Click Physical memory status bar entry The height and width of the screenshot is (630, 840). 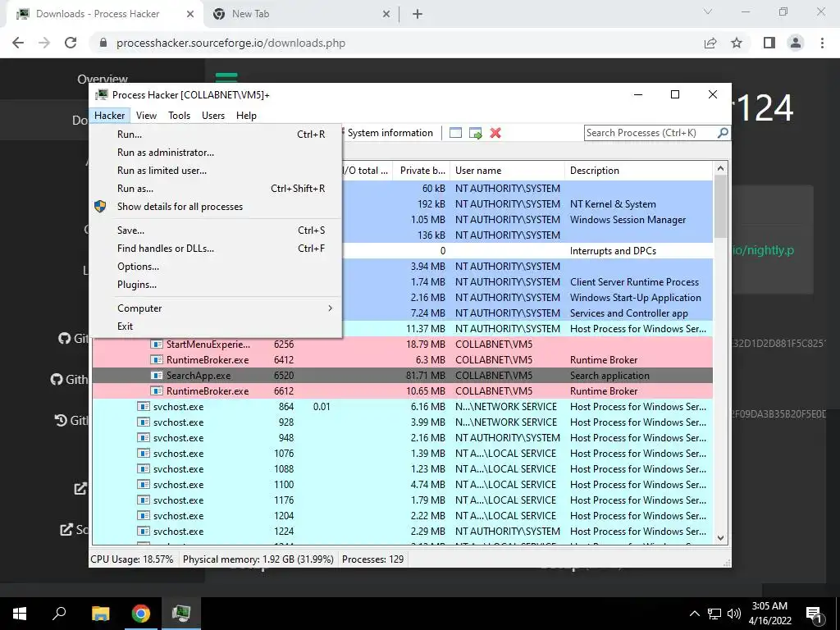click(258, 559)
